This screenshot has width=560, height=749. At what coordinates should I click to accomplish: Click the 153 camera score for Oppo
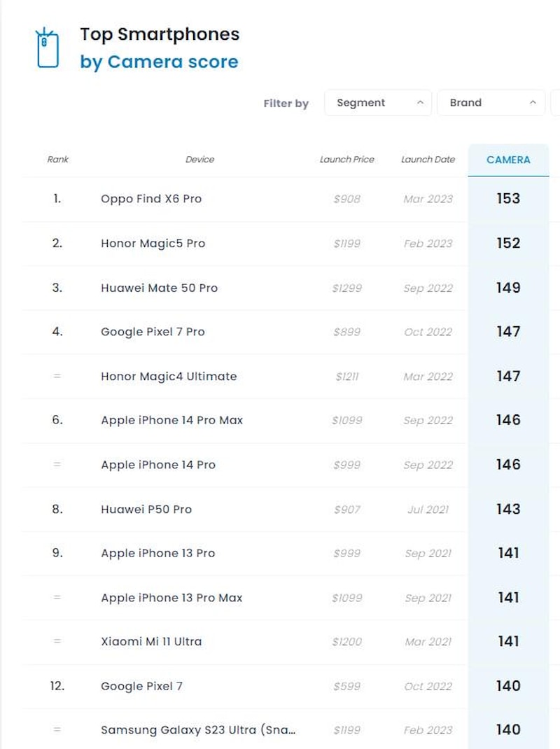pos(508,199)
